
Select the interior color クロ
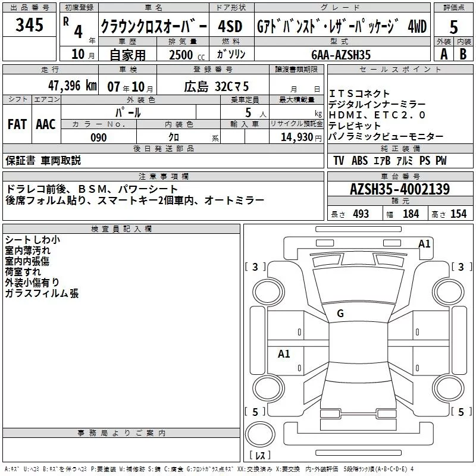[174, 137]
